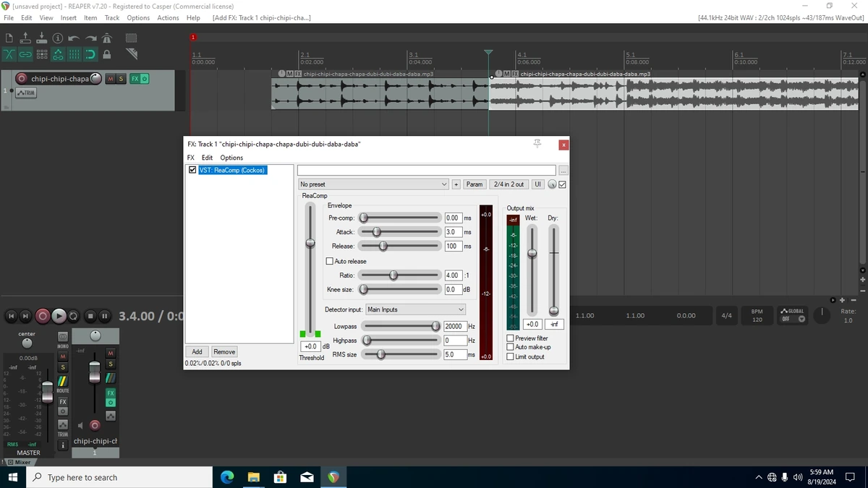Click the pin icon on the FX window
The width and height of the screenshot is (868, 488).
(537, 144)
